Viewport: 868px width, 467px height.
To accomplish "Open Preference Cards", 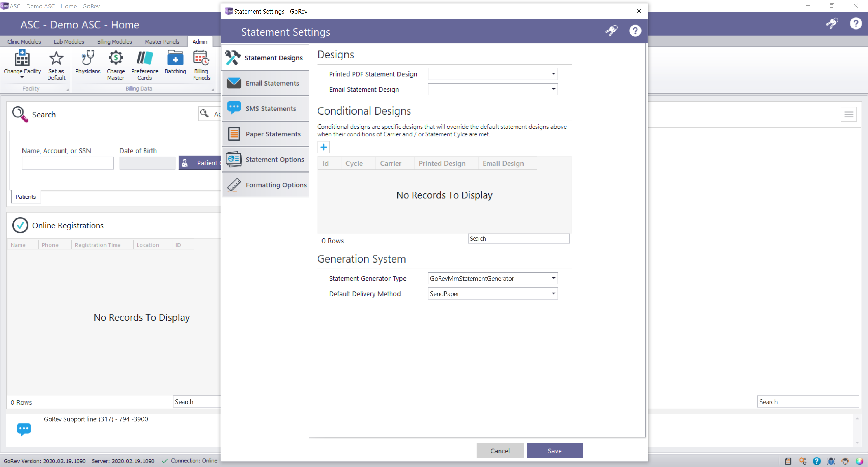I will (145, 65).
